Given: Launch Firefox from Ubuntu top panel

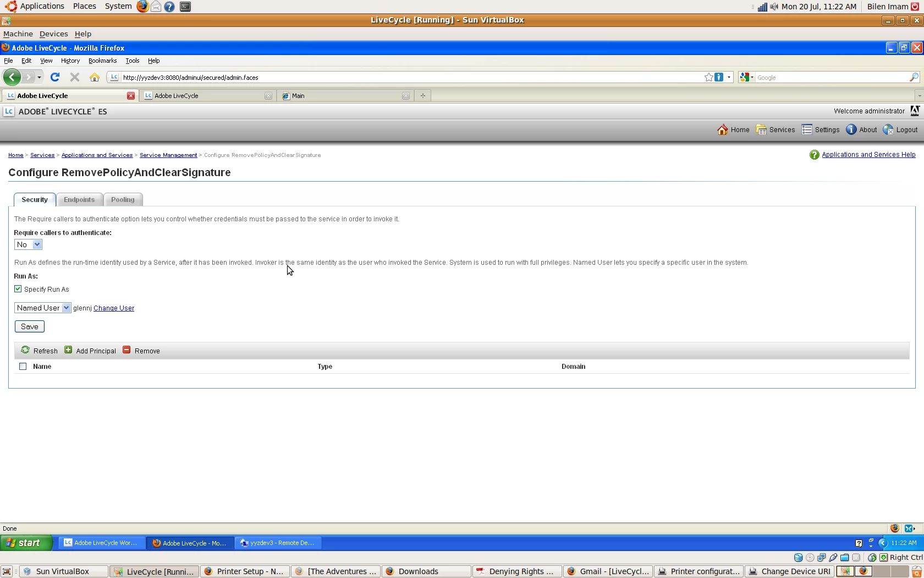Looking at the screenshot, I should pyautogui.click(x=142, y=7).
